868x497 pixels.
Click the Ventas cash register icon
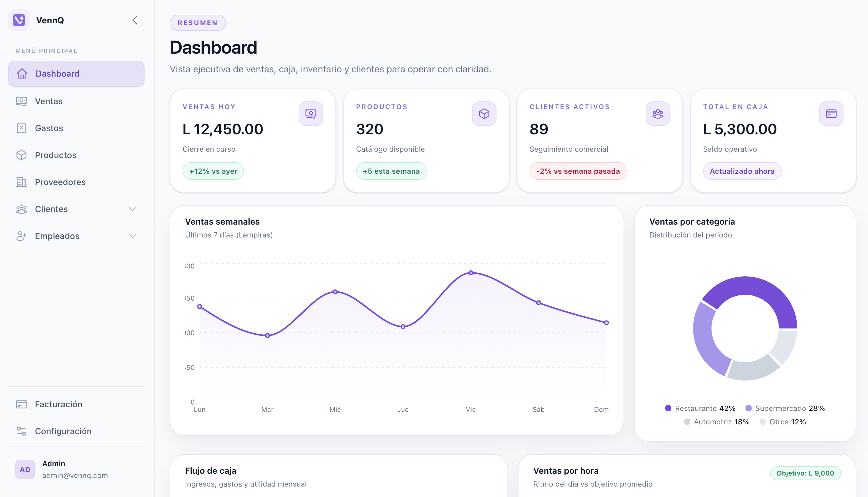click(22, 101)
